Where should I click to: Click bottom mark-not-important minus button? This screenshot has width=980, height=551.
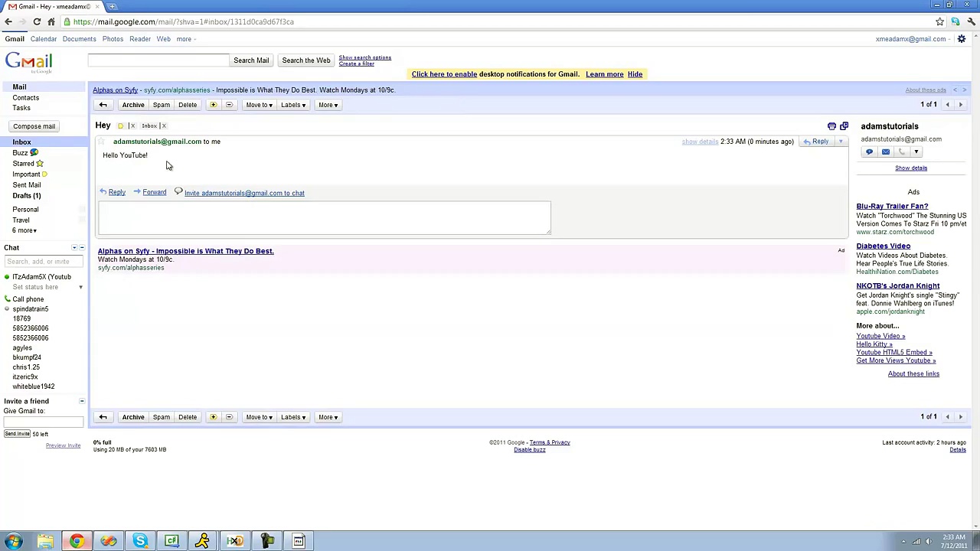pyautogui.click(x=229, y=417)
